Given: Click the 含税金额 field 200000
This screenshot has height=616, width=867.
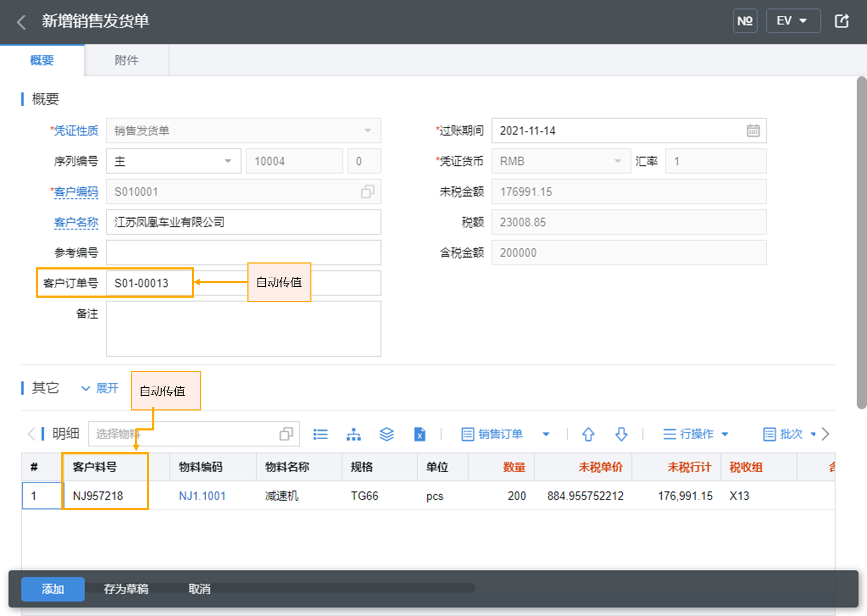Looking at the screenshot, I should tap(629, 253).
